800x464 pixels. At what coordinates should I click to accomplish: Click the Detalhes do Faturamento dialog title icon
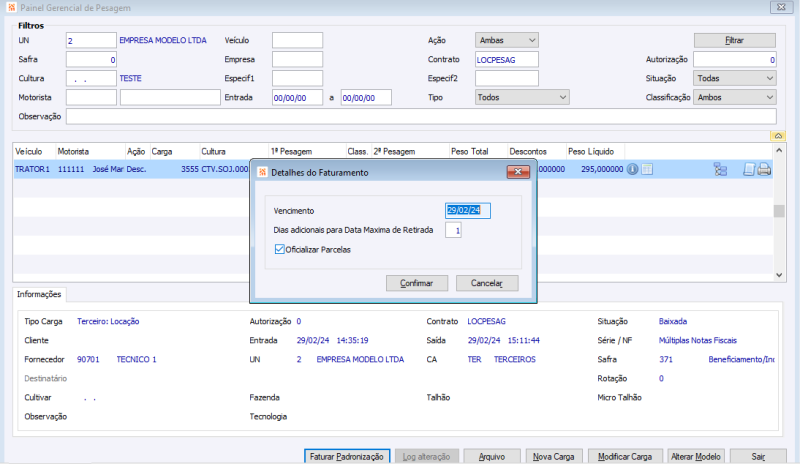(x=262, y=172)
